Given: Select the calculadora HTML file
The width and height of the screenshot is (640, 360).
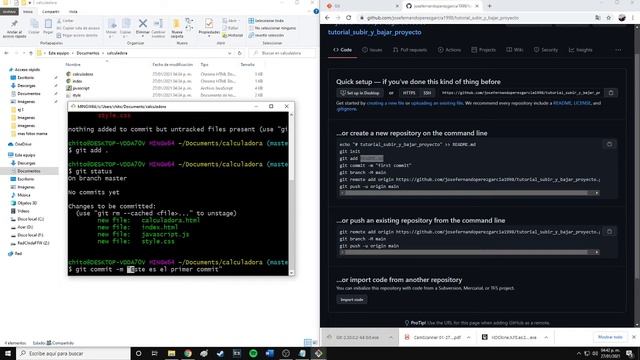Looking at the screenshot, I should (82, 74).
